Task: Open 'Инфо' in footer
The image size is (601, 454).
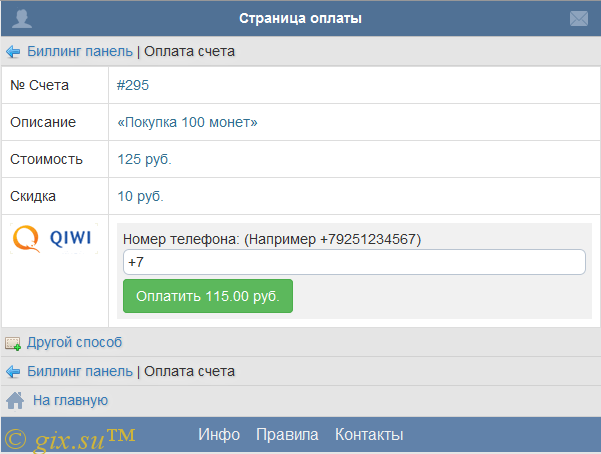Action: tap(219, 434)
